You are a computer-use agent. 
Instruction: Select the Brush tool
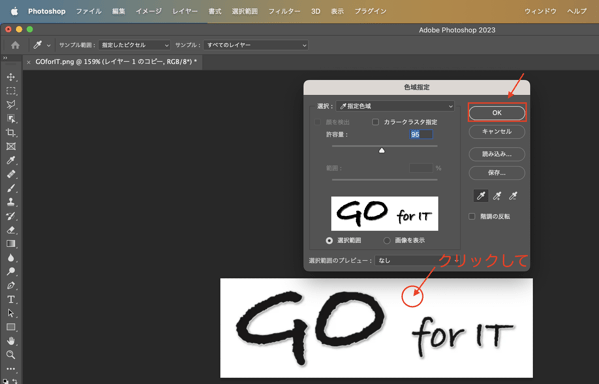(11, 188)
